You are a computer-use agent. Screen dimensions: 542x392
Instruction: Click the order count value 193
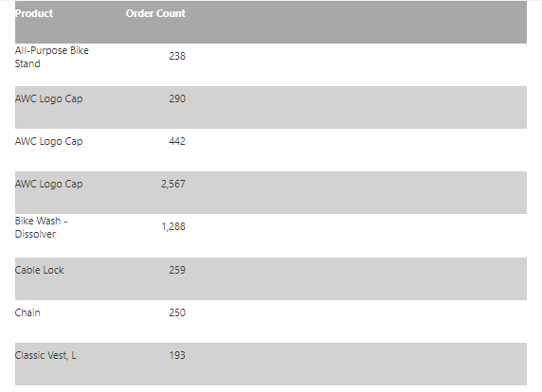point(177,355)
